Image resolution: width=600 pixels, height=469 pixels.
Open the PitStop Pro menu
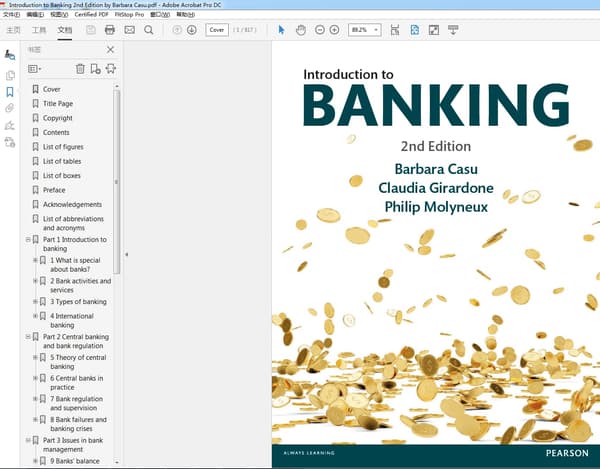[x=129, y=15]
